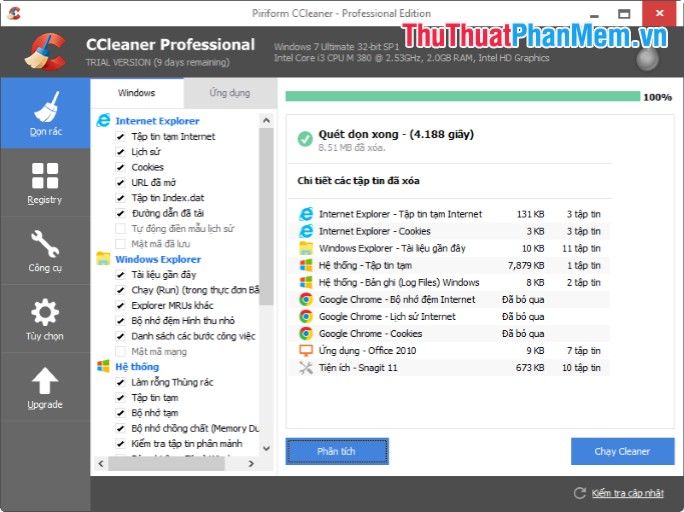Click the Internet Explorer category icon
The image size is (684, 512).
[103, 120]
